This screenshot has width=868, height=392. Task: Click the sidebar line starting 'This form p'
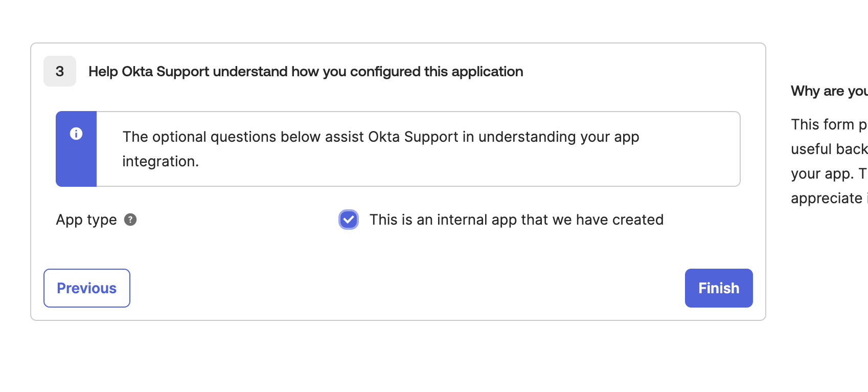[x=829, y=124]
